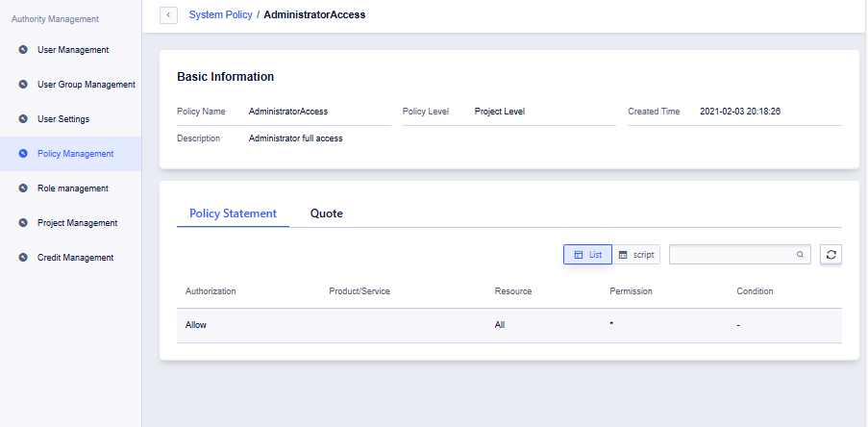The height and width of the screenshot is (427, 868).
Task: Click the User Settings sidebar icon
Action: click(x=23, y=119)
